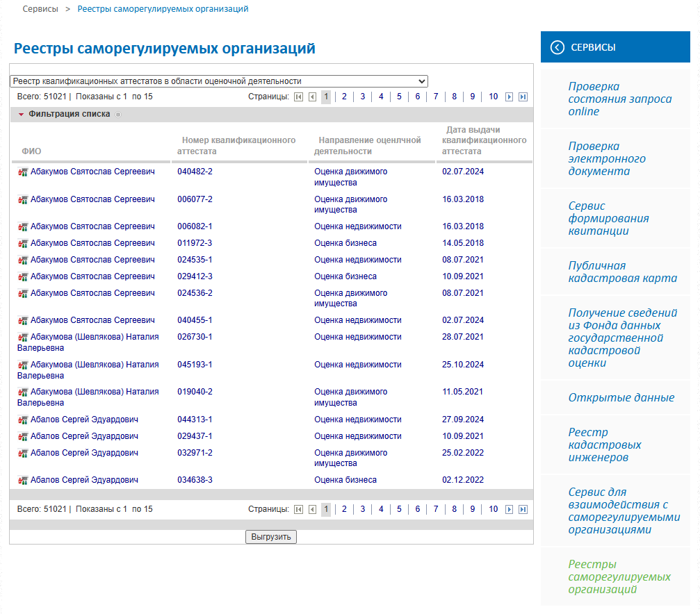Click record icon for certificate 026730-1

(23, 338)
